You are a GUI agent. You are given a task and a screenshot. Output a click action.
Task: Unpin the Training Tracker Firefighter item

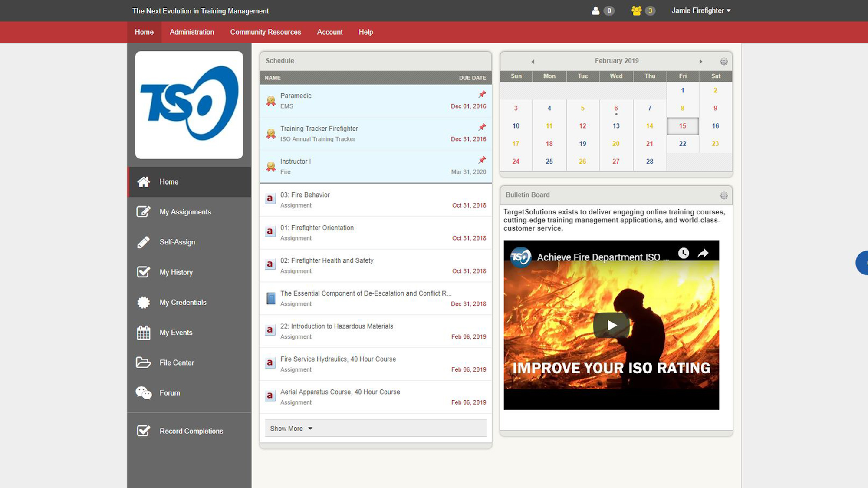(482, 127)
